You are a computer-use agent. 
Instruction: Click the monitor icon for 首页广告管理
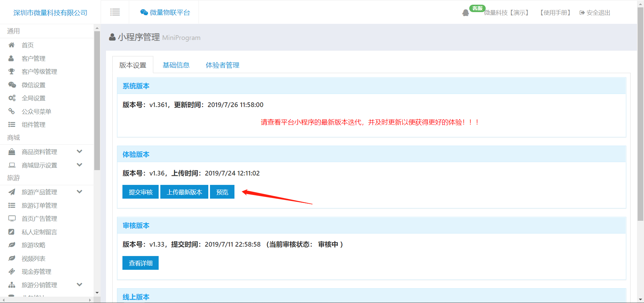click(12, 218)
